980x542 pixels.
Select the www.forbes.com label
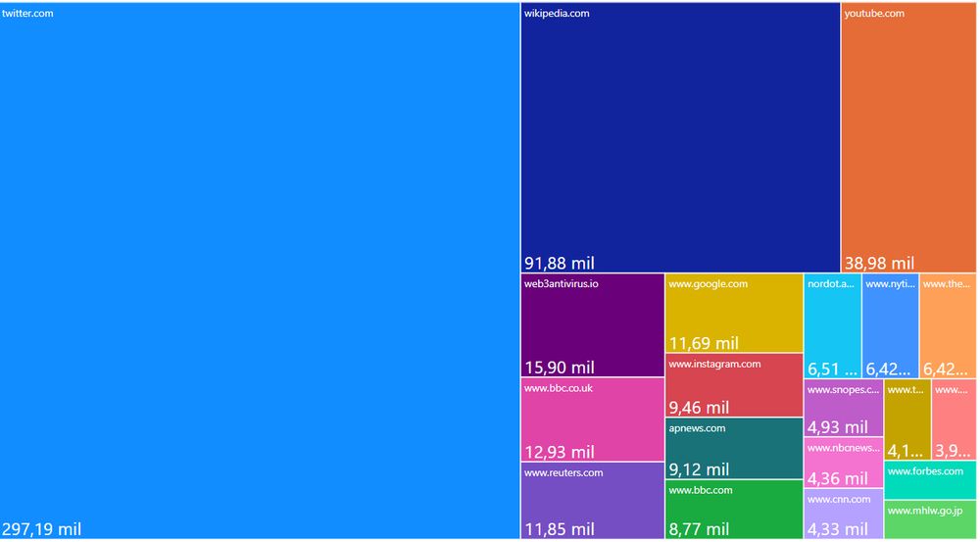click(x=926, y=471)
